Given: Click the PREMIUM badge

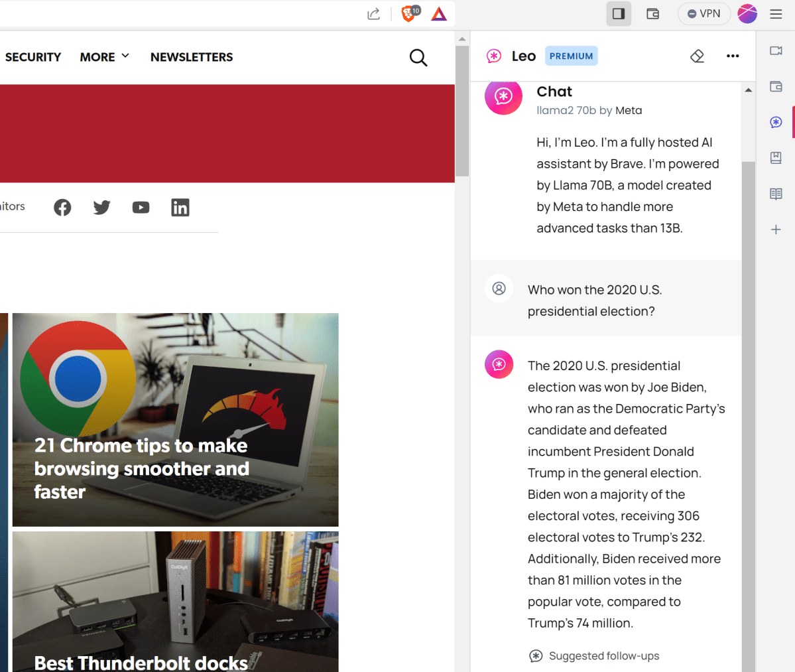Looking at the screenshot, I should pos(572,56).
